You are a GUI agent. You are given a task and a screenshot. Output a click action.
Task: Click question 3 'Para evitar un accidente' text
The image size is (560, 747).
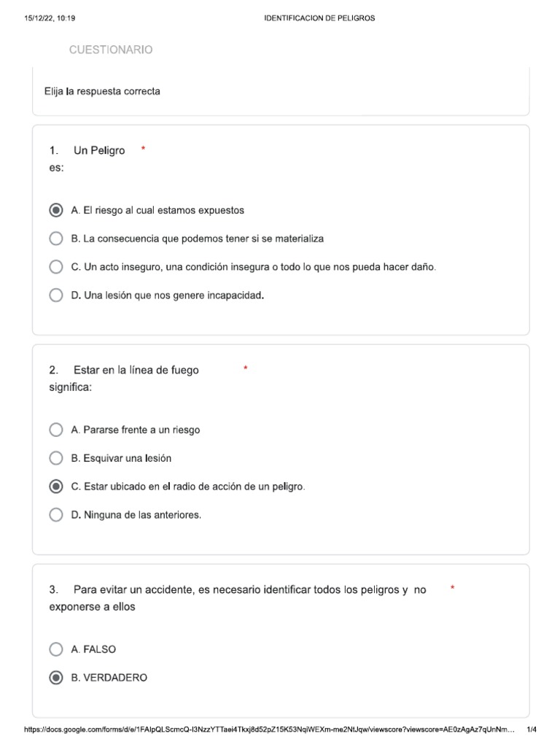(x=249, y=589)
